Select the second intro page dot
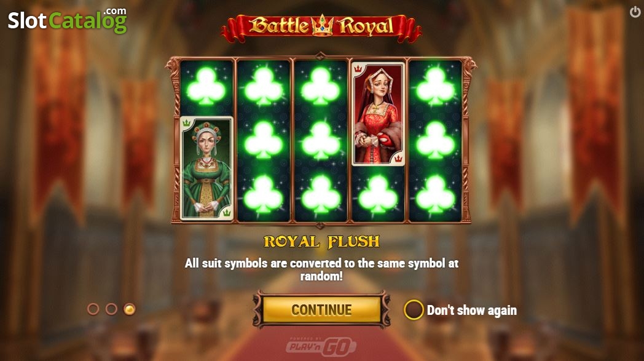 (x=111, y=309)
